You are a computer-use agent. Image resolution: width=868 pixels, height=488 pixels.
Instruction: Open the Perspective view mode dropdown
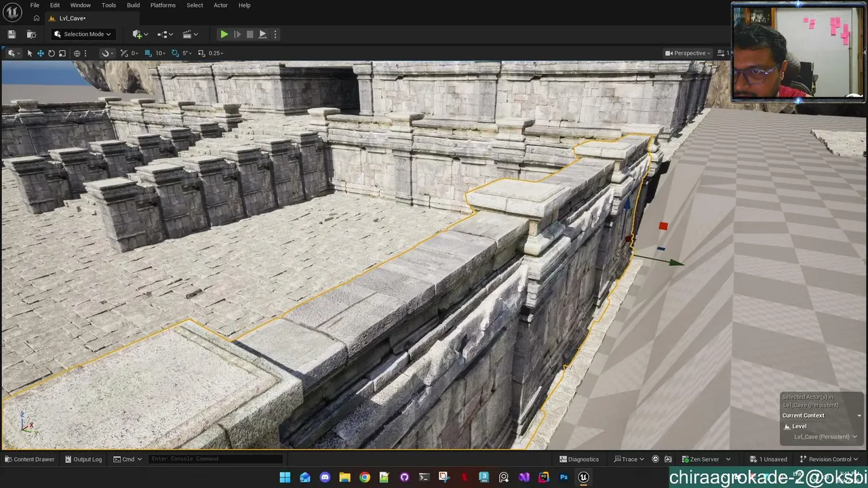pyautogui.click(x=688, y=53)
